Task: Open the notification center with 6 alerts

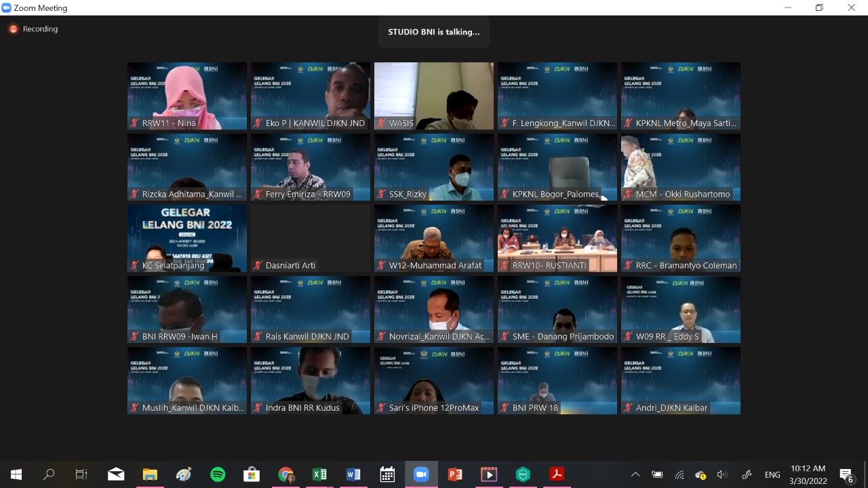Action: [846, 474]
